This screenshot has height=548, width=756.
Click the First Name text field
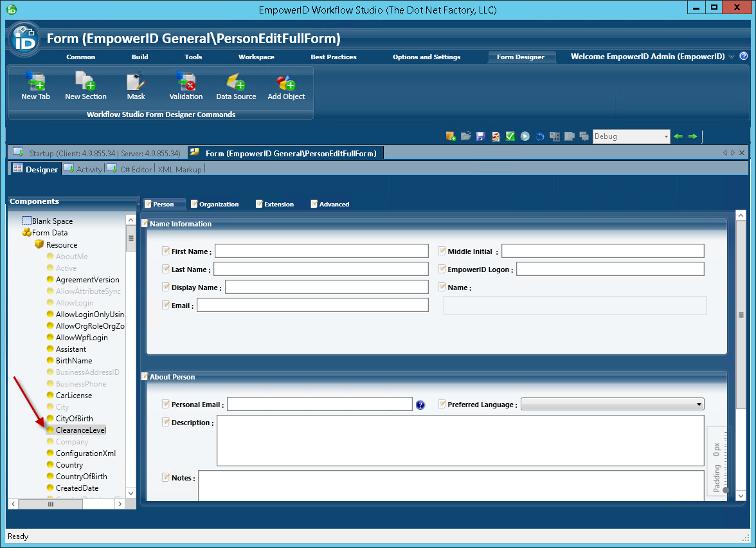(x=321, y=251)
